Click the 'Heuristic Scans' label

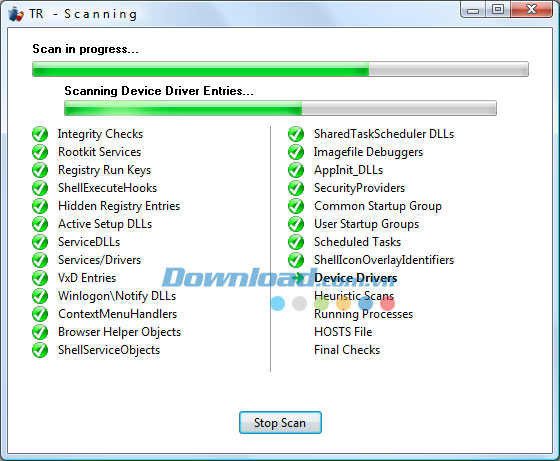tap(354, 296)
